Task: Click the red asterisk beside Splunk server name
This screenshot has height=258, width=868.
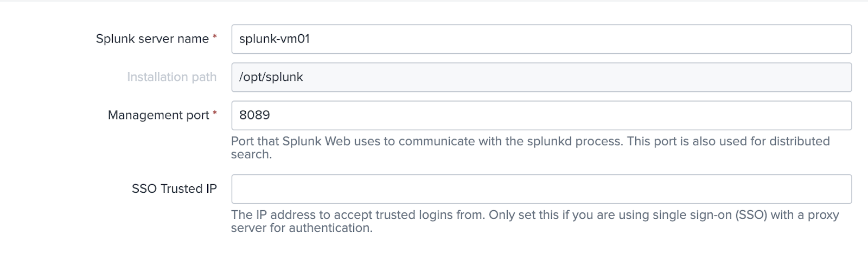Action: (x=215, y=37)
